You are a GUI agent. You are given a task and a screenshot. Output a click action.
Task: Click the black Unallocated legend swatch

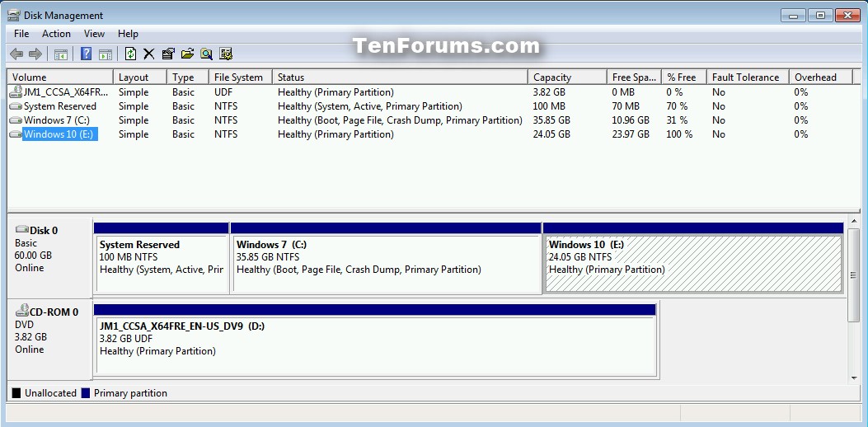tap(16, 393)
